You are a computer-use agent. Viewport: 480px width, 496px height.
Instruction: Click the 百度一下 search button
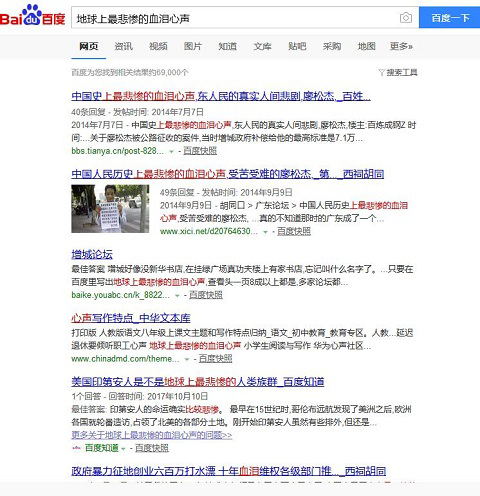(x=450, y=17)
